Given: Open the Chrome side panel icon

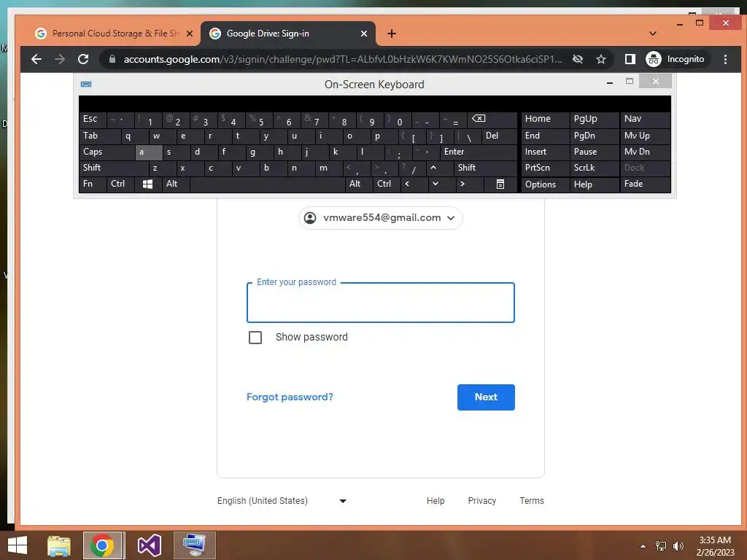Looking at the screenshot, I should [x=630, y=59].
